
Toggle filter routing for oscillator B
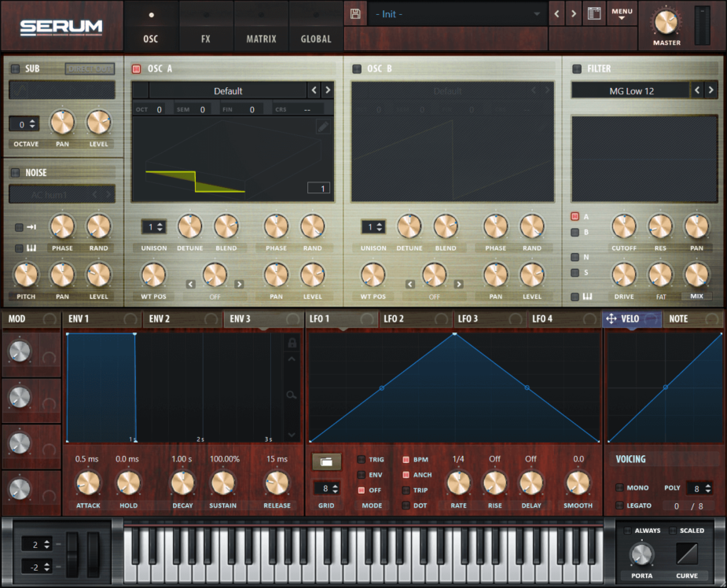click(575, 233)
